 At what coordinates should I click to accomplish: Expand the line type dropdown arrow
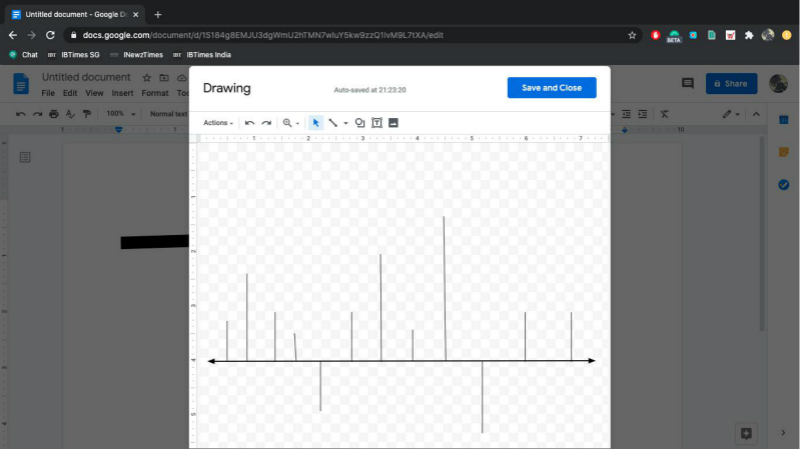point(346,123)
